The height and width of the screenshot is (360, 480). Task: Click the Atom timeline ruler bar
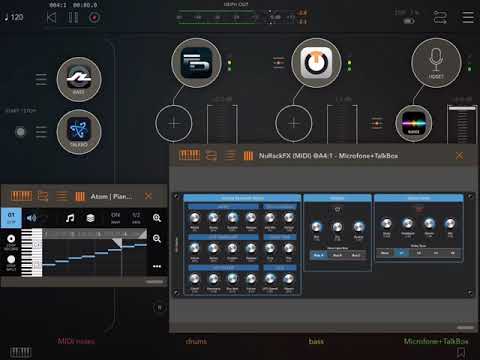(94, 234)
